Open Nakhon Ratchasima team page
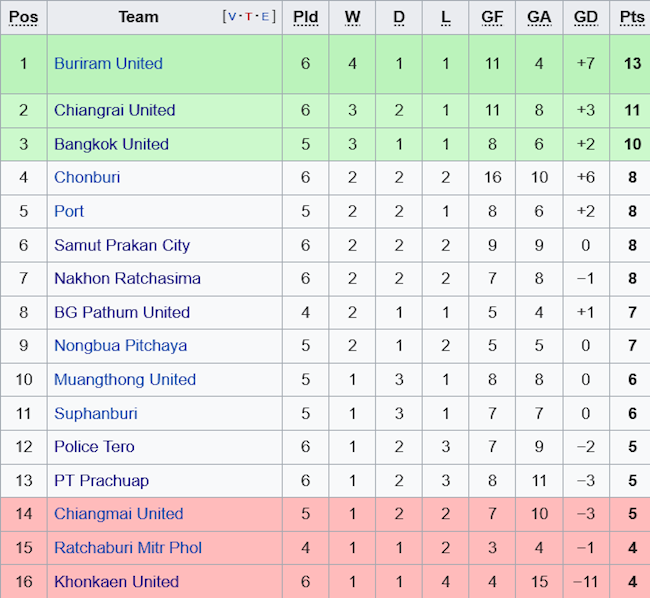 127,278
